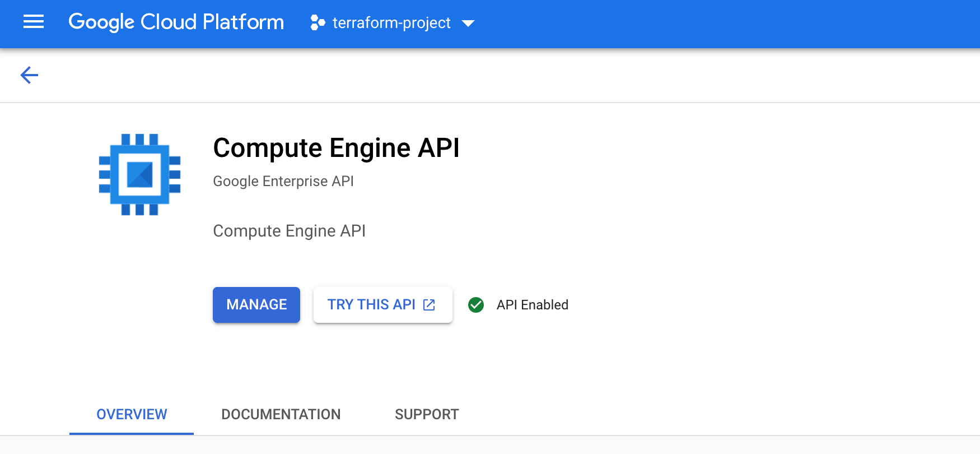
Task: Open the DOCUMENTATION tab
Action: 281,414
